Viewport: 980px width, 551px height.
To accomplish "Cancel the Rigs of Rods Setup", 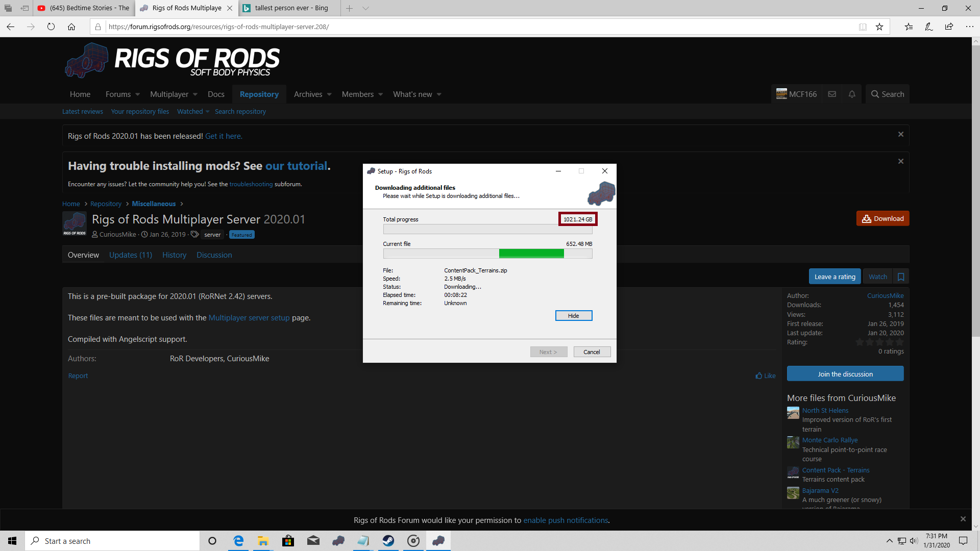I will pyautogui.click(x=592, y=352).
